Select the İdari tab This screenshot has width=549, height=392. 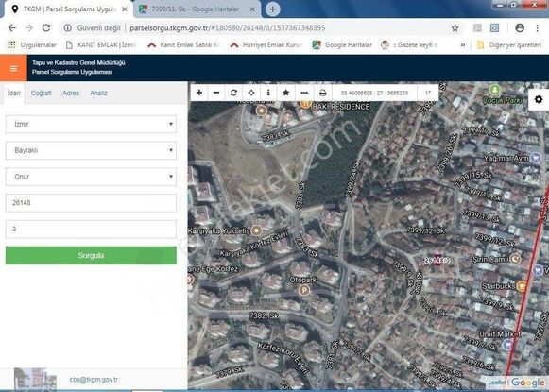14,94
